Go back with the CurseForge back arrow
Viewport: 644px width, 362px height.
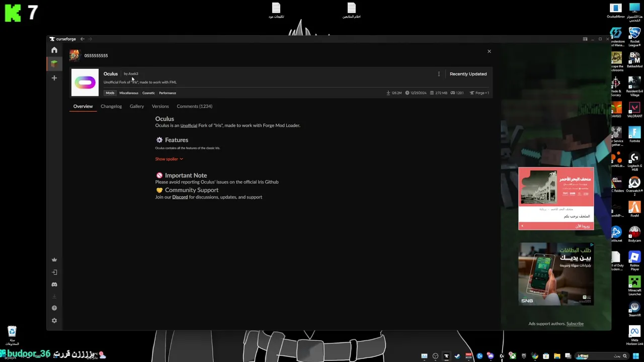pyautogui.click(x=83, y=39)
